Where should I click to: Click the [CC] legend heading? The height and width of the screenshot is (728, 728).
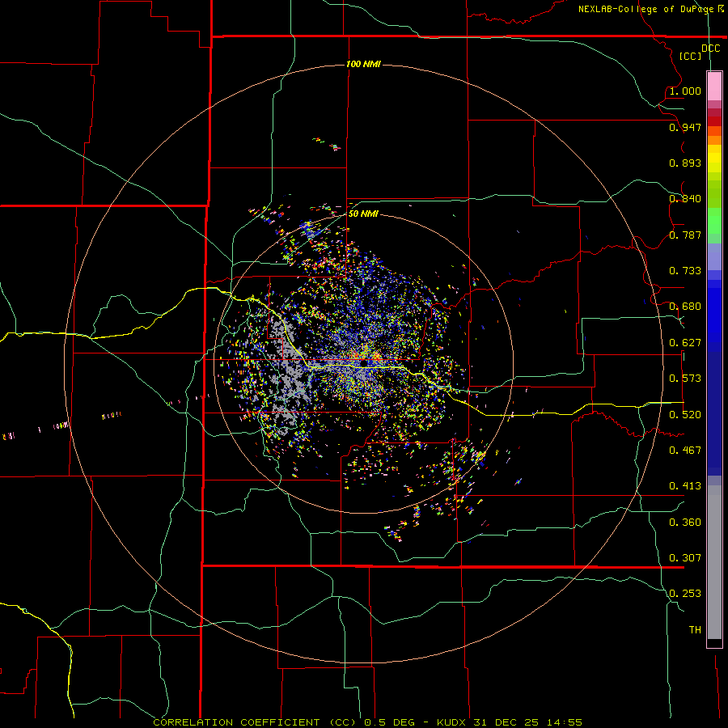pos(690,56)
